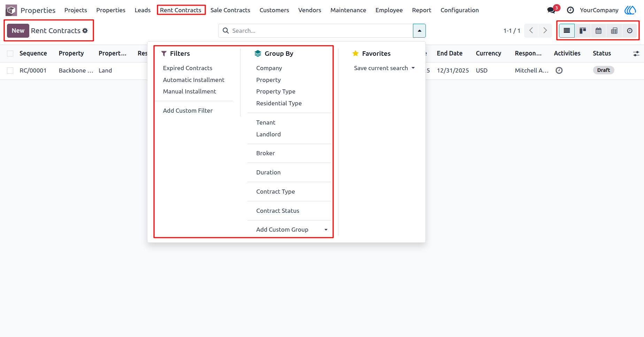Go to previous page of records
The image size is (644, 337).
click(x=531, y=31)
